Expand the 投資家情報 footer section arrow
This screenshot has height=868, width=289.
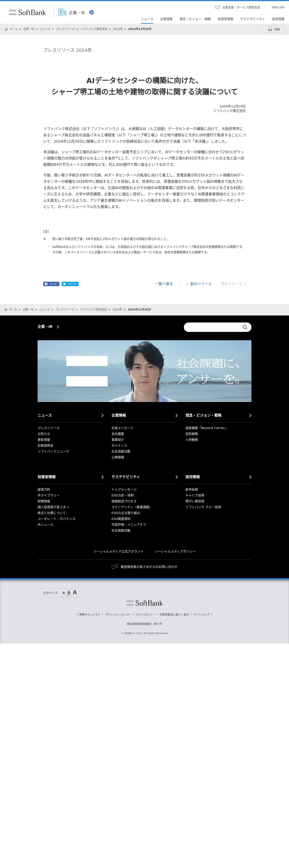102,477
